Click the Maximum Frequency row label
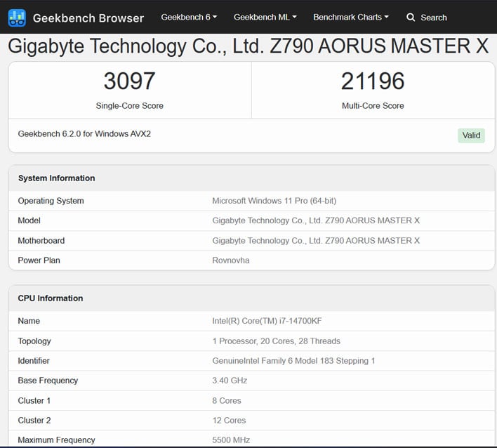The height and width of the screenshot is (448, 497). click(56, 440)
